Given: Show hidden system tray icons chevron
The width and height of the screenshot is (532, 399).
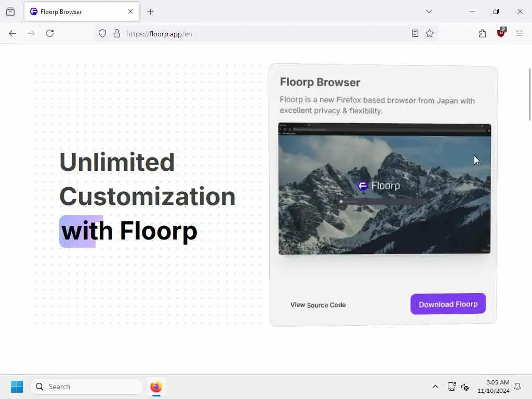Looking at the screenshot, I should [x=435, y=387].
